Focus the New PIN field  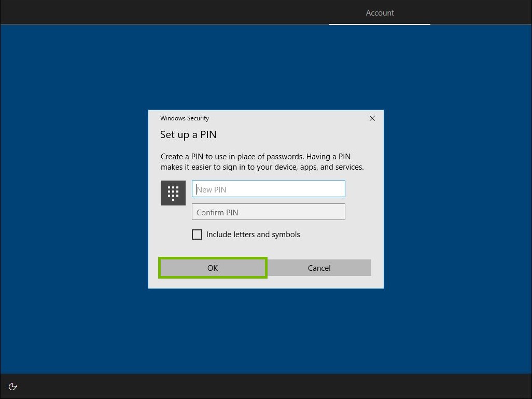pyautogui.click(x=269, y=189)
